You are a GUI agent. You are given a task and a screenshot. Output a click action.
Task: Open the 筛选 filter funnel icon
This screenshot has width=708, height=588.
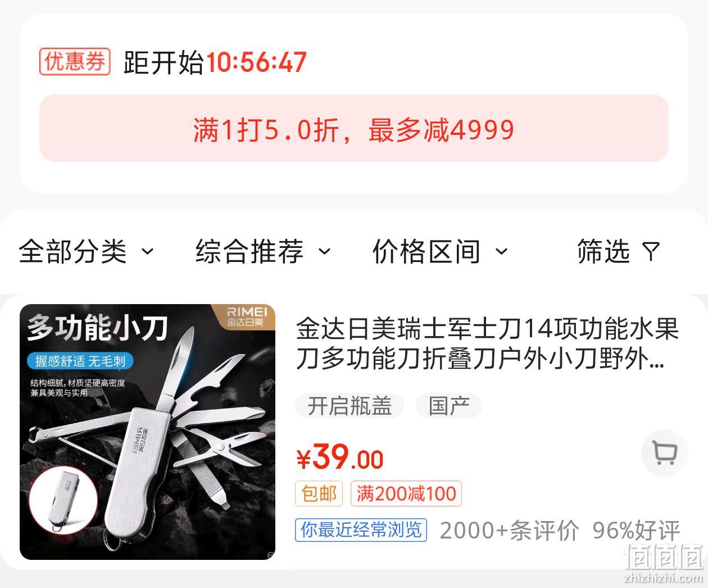651,251
